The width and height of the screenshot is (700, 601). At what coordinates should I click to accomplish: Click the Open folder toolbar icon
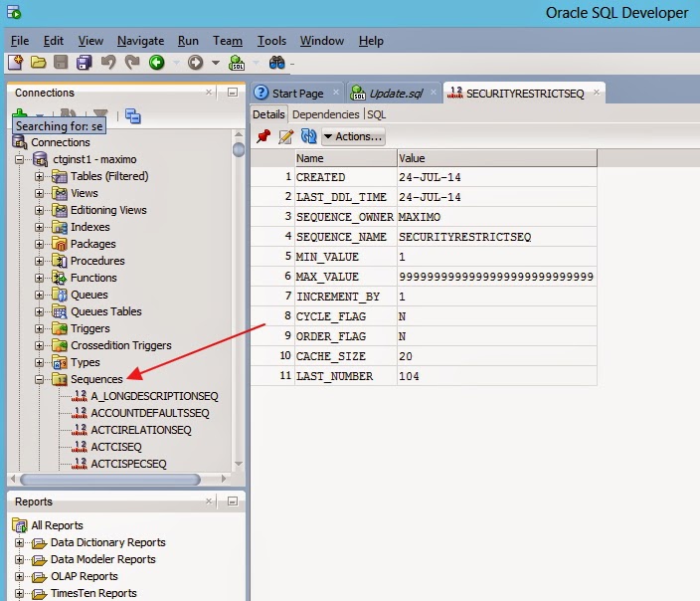click(x=39, y=63)
